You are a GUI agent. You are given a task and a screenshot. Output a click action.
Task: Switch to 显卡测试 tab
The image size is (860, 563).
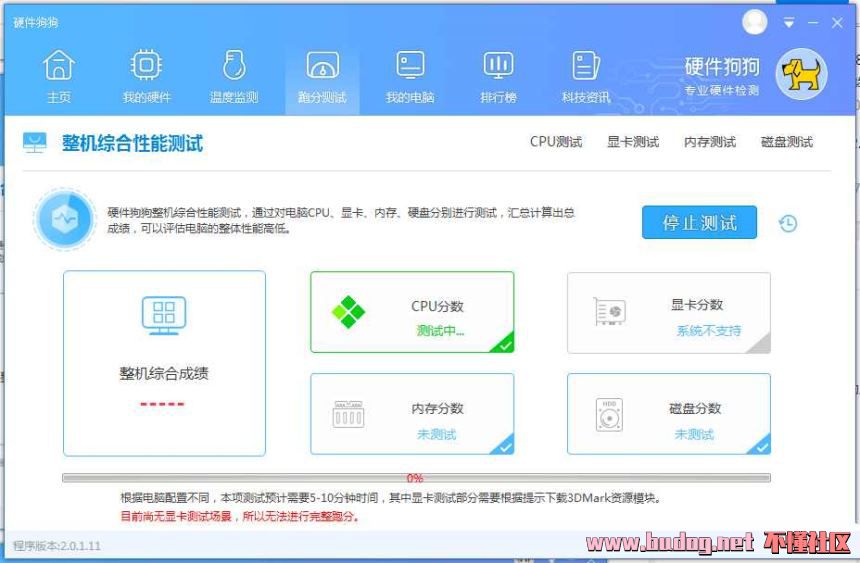tap(633, 142)
